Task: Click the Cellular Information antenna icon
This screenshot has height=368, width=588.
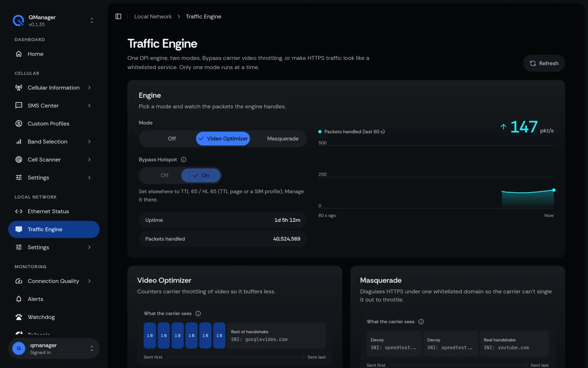Action: coord(19,88)
